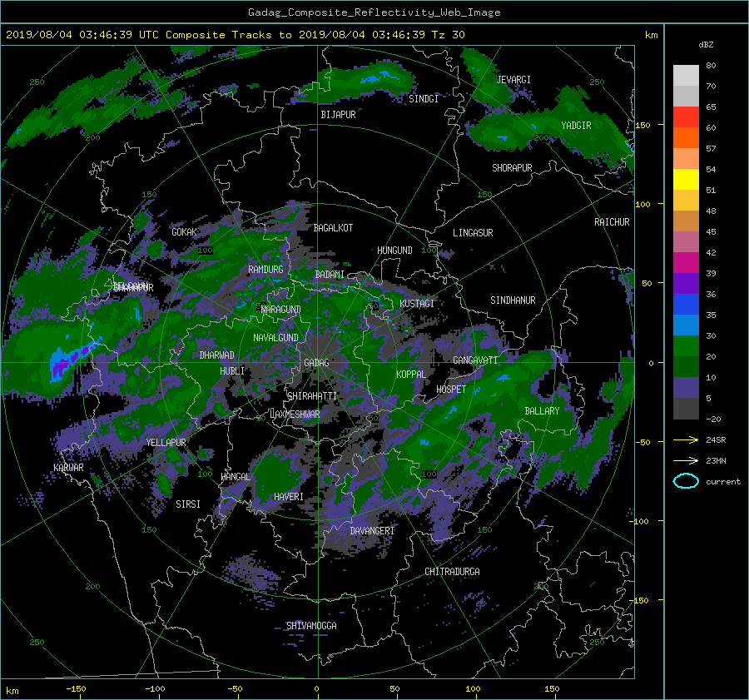This screenshot has height=700, width=749.
Task: Click the JEVARGI city label
Action: (513, 80)
